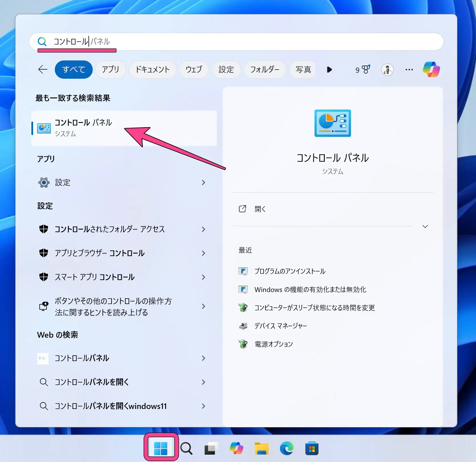Click the user profile avatar icon
Image resolution: width=476 pixels, height=462 pixels.
(387, 70)
